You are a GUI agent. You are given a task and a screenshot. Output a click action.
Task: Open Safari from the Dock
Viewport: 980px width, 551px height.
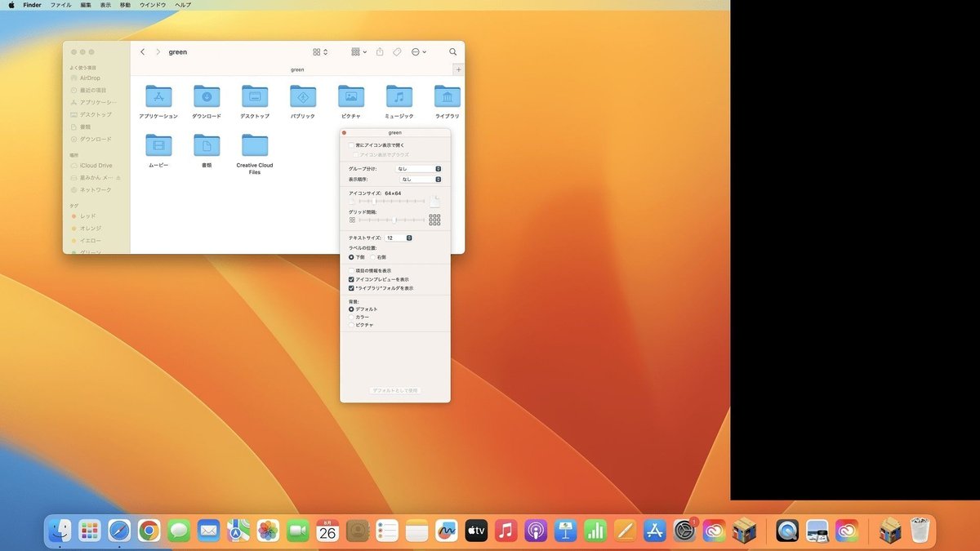pyautogui.click(x=119, y=531)
